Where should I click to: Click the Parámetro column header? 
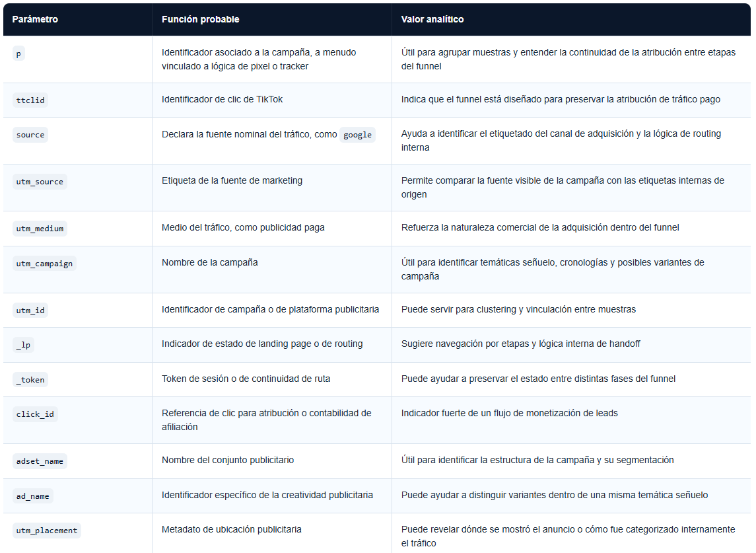pos(35,19)
